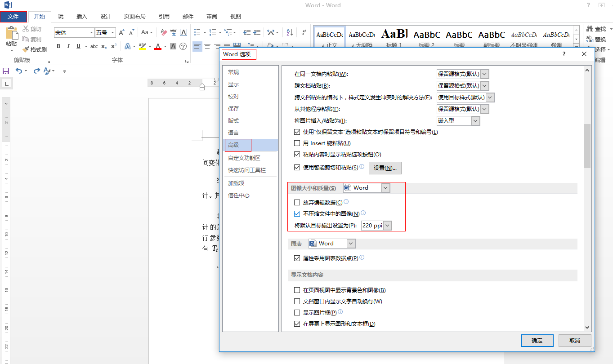Check 在页面视图中显示背景色和图像

(x=297, y=290)
